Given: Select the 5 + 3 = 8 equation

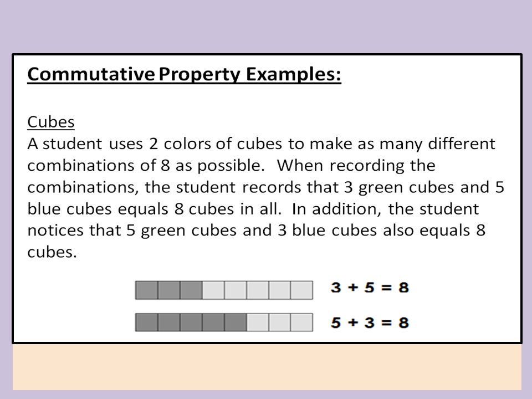Looking at the screenshot, I should pyautogui.click(x=370, y=323).
